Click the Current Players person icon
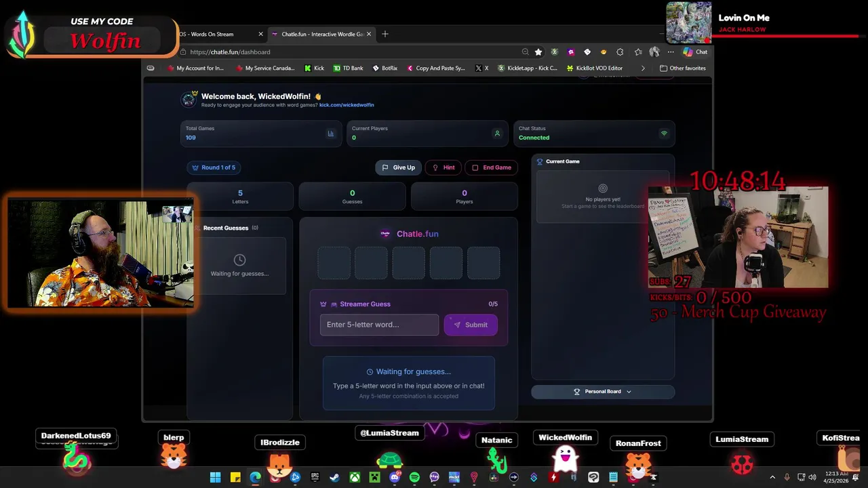 [497, 134]
